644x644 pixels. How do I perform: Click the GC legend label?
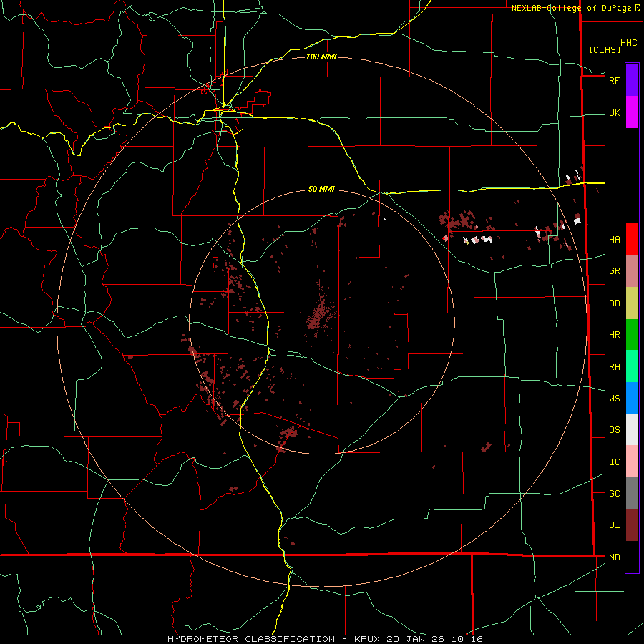pos(614,494)
